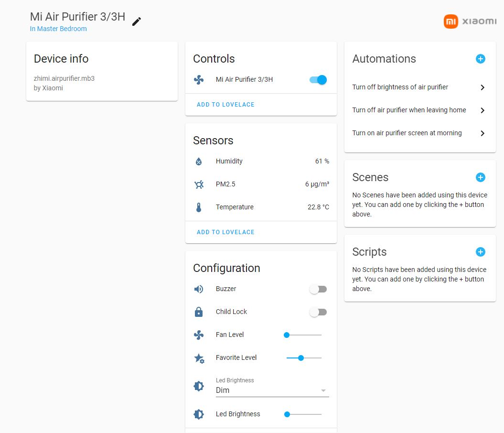Screen dimensions: 504x433
Task: Enable the Child Lock toggle
Action: coord(318,312)
